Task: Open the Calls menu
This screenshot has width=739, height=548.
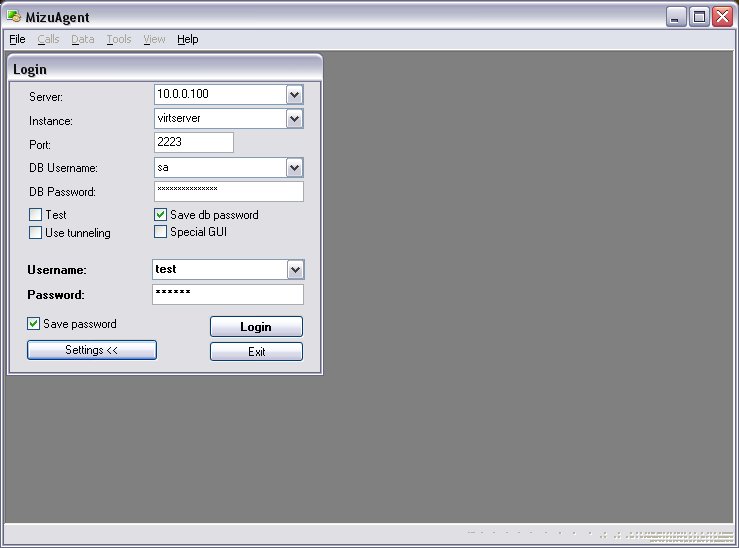Action: [48, 39]
